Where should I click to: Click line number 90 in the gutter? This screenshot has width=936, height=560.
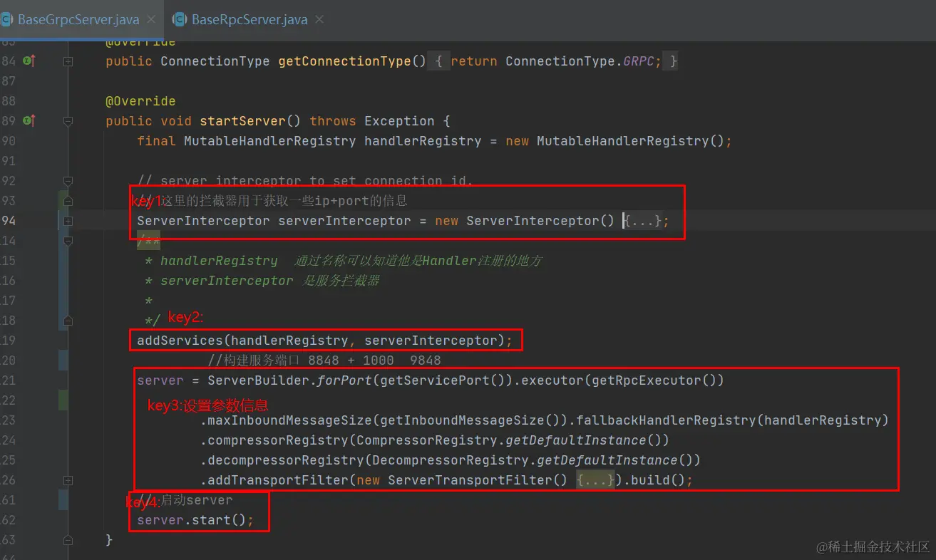pyautogui.click(x=8, y=141)
